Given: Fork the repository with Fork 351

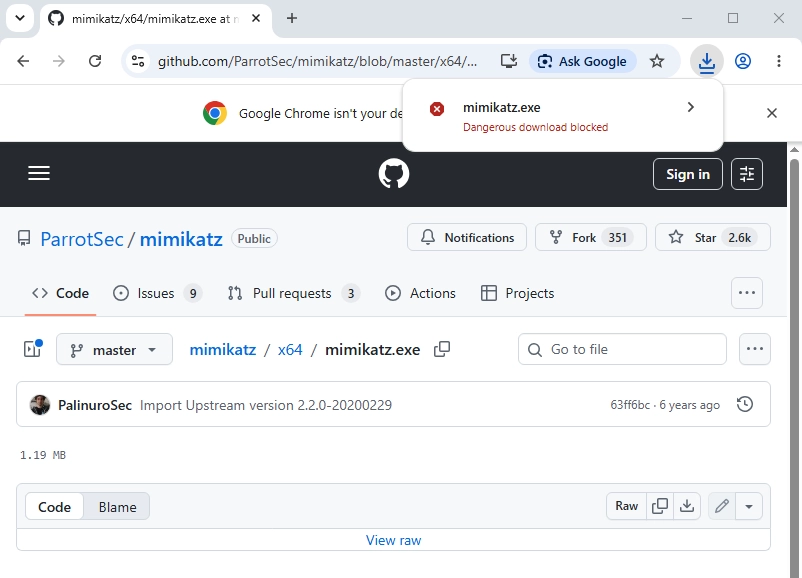Looking at the screenshot, I should (591, 237).
